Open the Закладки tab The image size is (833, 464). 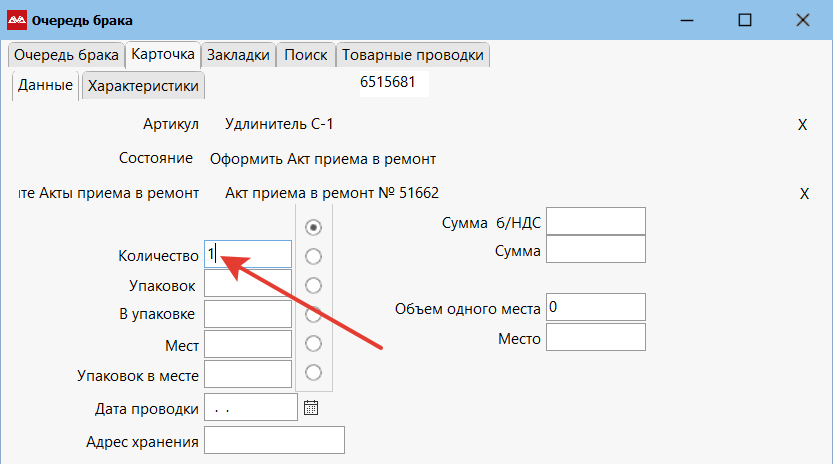(x=238, y=55)
